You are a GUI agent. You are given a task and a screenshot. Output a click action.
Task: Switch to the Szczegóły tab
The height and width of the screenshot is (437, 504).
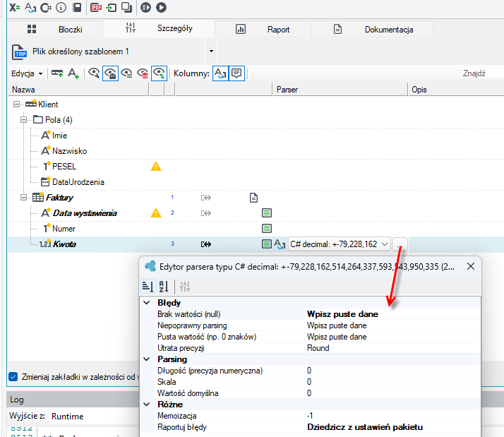click(159, 29)
